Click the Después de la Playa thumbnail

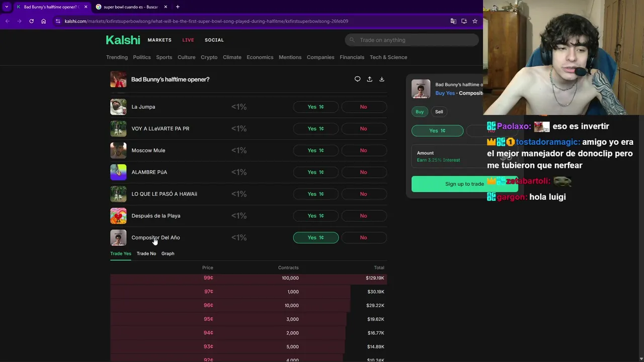(118, 216)
